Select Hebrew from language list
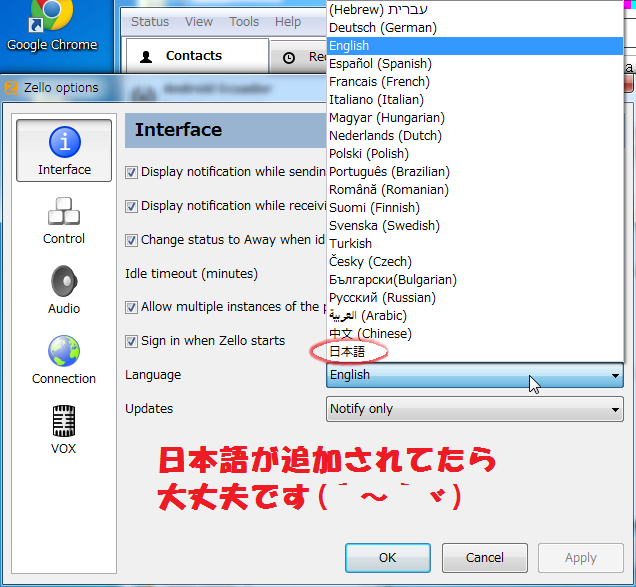The height and width of the screenshot is (587, 636). tap(475, 9)
